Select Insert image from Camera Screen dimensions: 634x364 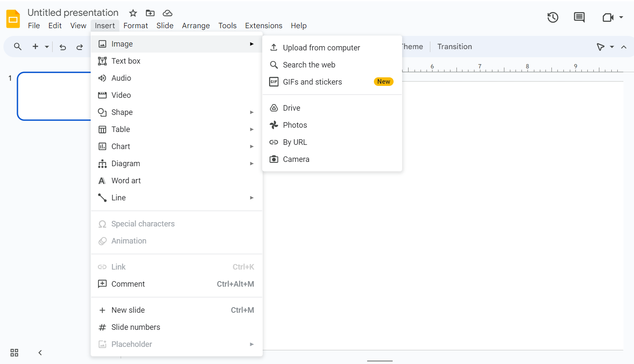pos(296,159)
